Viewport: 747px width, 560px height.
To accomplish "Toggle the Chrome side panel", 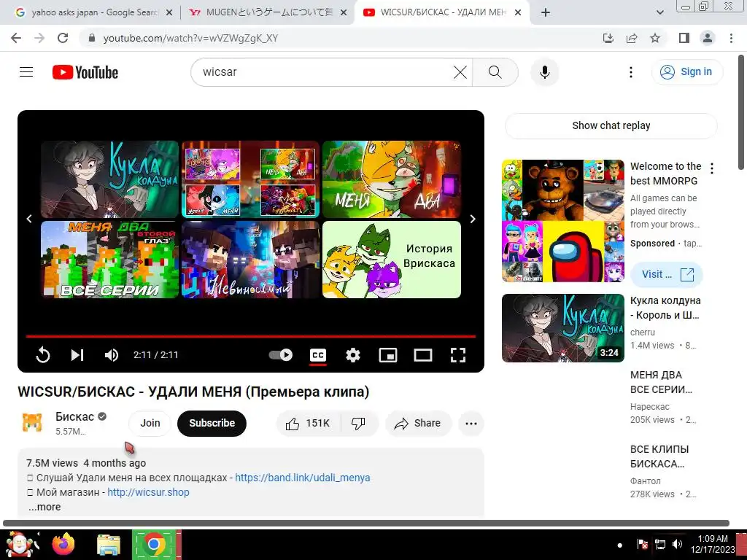I will pos(684,38).
